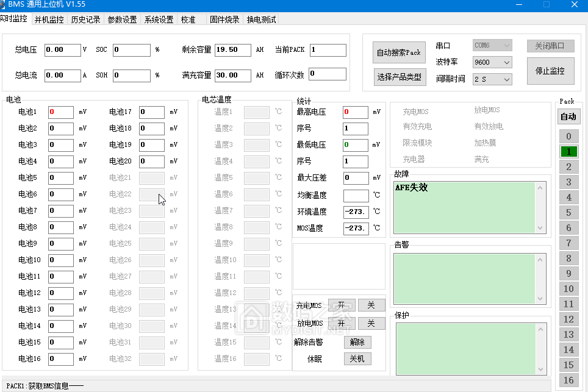This screenshot has height=392, width=588.
Task: Select the 自动 Pack button
Action: click(568, 116)
